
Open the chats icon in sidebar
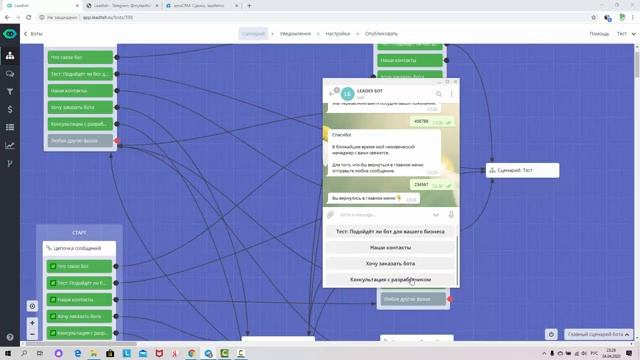[10, 74]
